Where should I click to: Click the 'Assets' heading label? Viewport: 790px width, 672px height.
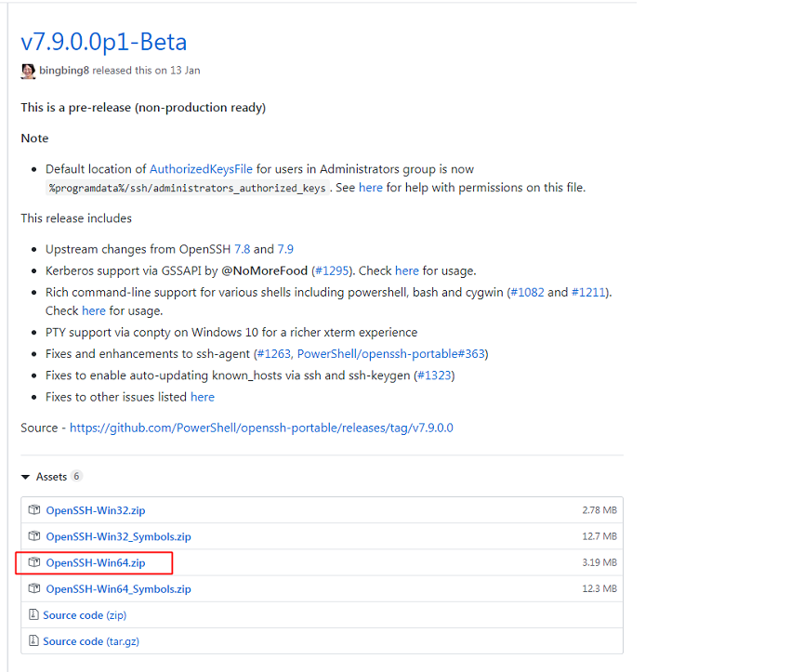click(51, 477)
